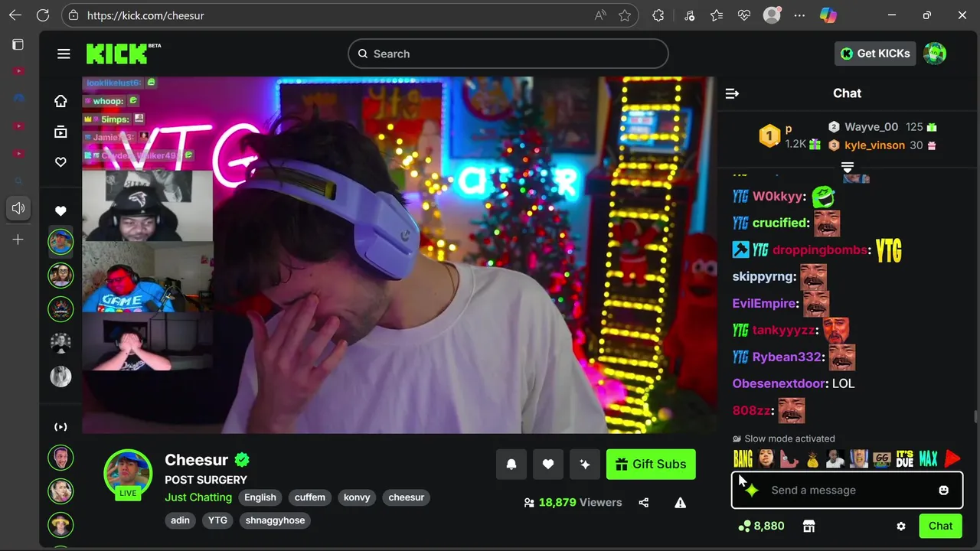The width and height of the screenshot is (980, 551).
Task: Open kyle_vinson in gift leaderboard
Action: 874,145
